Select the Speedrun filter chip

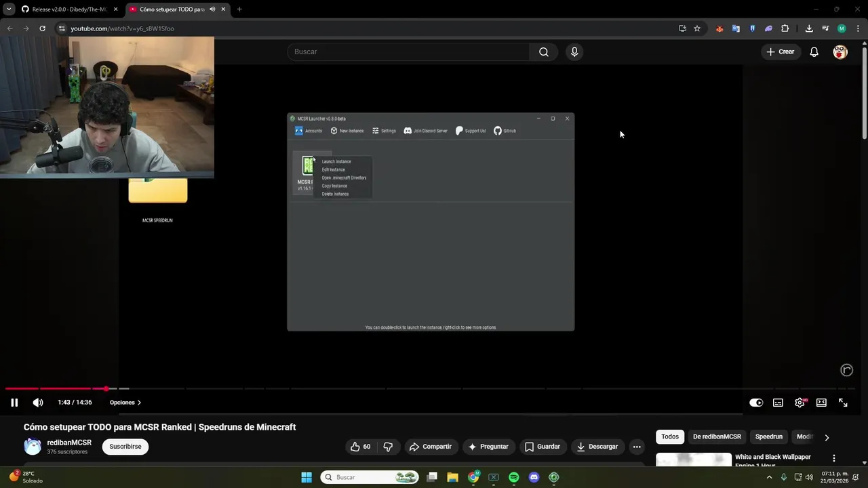coord(769,437)
